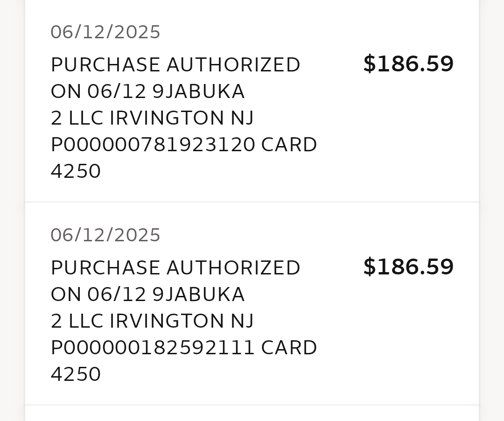Select the reference number P00000182592111
The width and height of the screenshot is (504, 421).
[153, 348]
